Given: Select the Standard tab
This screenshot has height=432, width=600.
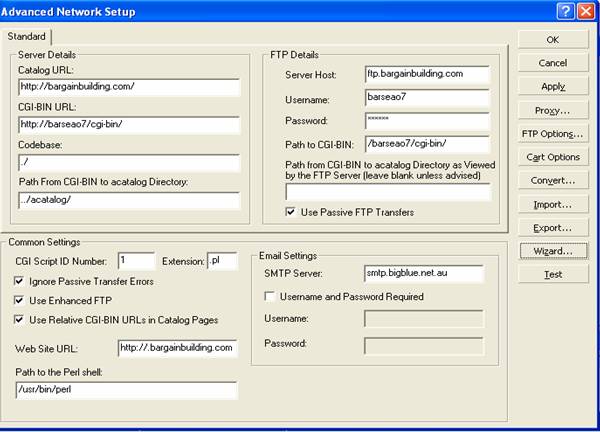Looking at the screenshot, I should (x=26, y=36).
